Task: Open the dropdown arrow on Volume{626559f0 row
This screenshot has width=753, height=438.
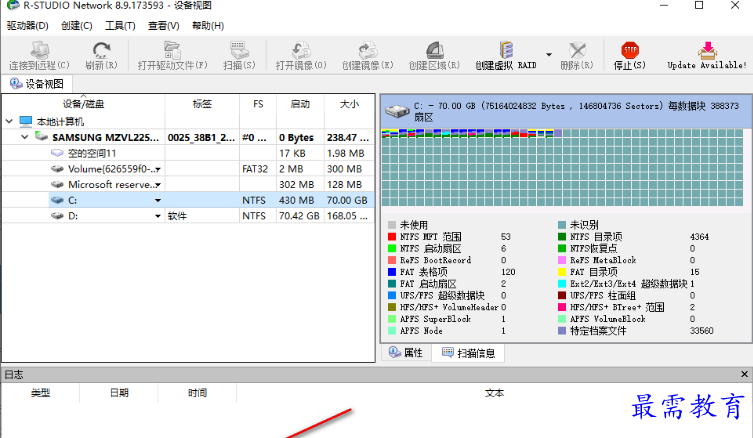Action: tap(158, 169)
